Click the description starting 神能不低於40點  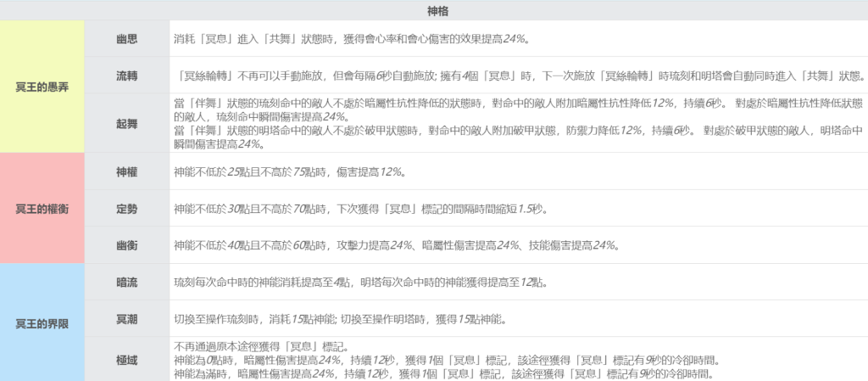[x=396, y=245]
